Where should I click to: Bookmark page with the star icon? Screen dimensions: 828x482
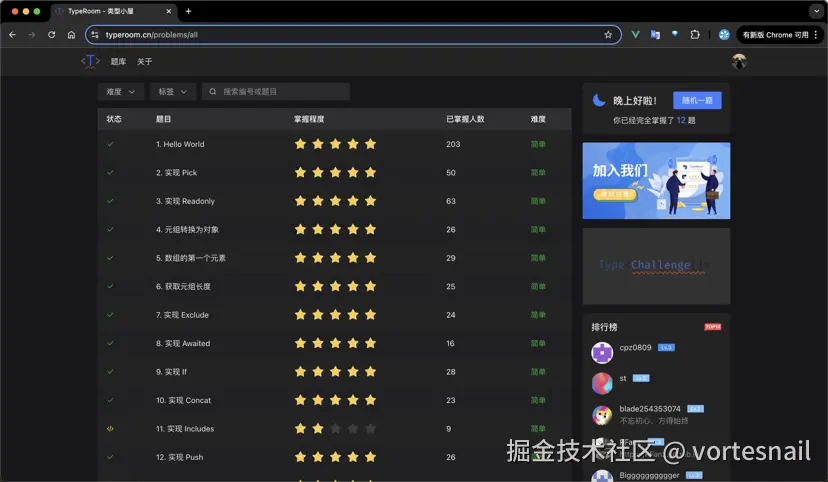pos(608,34)
